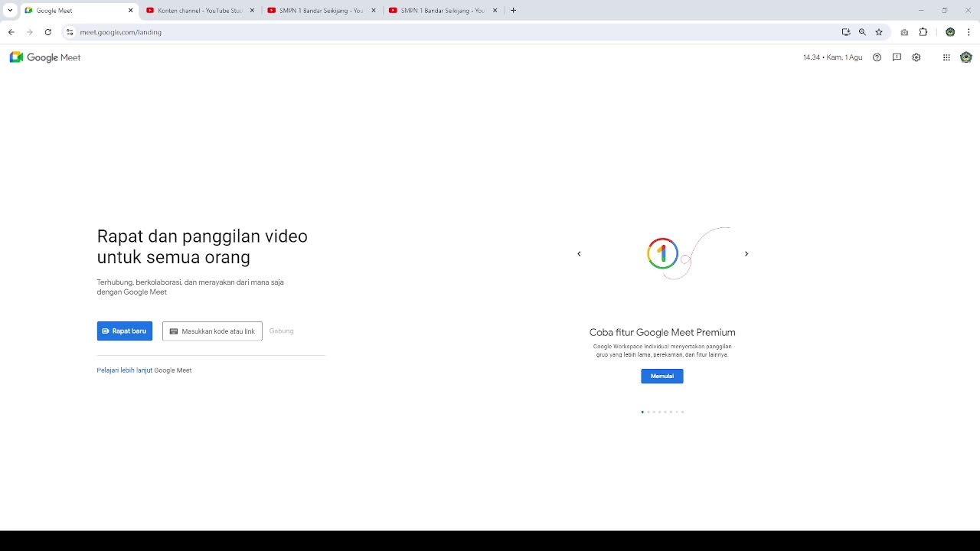
Task: View site information icon in address bar
Action: tap(69, 32)
